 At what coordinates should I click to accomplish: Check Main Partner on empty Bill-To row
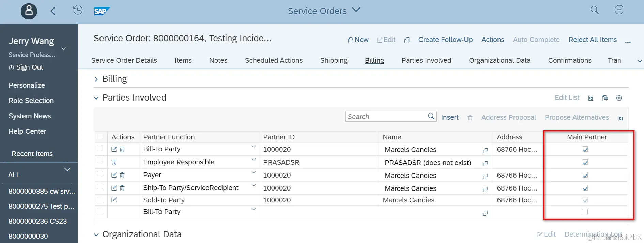click(x=585, y=212)
